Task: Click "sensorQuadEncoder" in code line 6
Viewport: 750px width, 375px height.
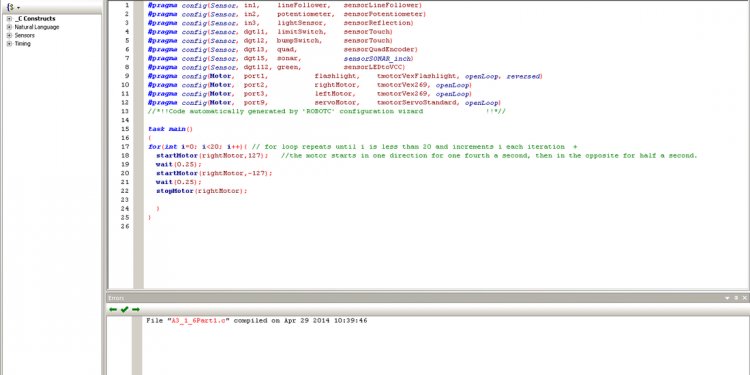Action: [379, 49]
